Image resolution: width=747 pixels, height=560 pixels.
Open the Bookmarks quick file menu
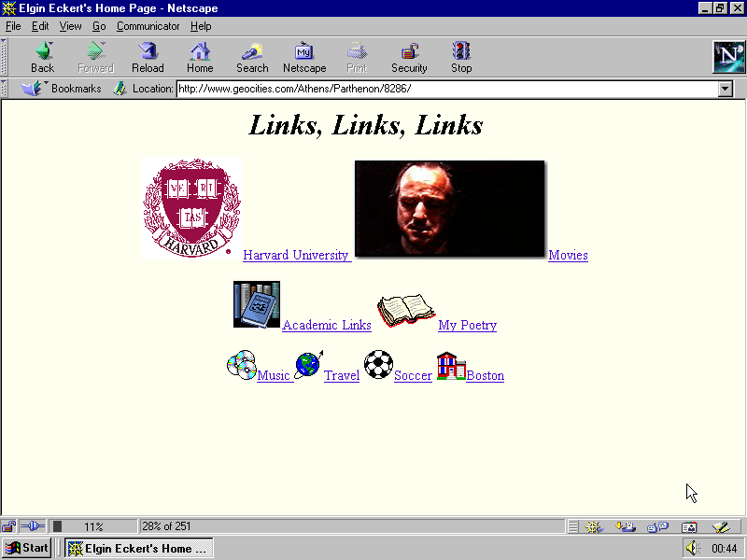click(x=61, y=89)
